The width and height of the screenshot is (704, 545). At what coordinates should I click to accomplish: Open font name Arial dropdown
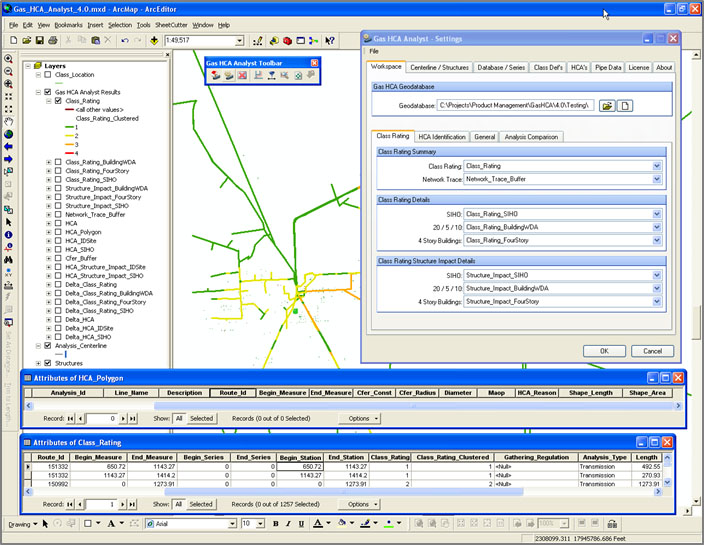pyautogui.click(x=232, y=523)
